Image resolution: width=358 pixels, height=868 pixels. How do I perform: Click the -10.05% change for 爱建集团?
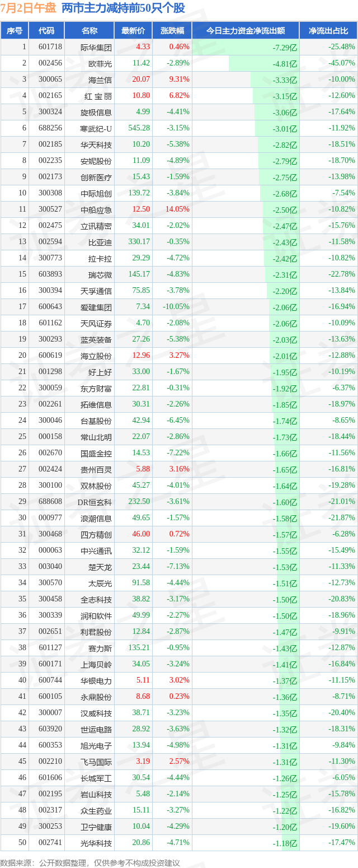coord(176,307)
